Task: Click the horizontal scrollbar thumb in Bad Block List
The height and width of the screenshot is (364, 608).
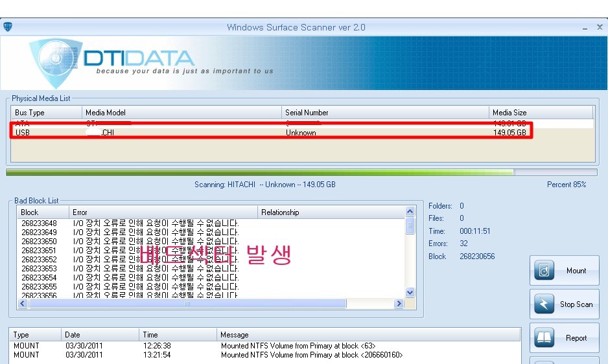Action: (188, 304)
